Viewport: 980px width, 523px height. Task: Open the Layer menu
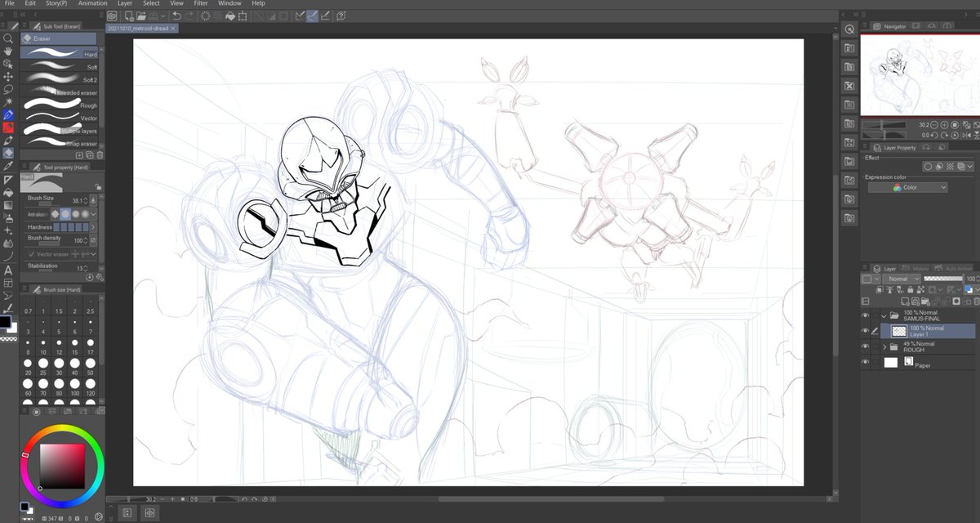[125, 3]
